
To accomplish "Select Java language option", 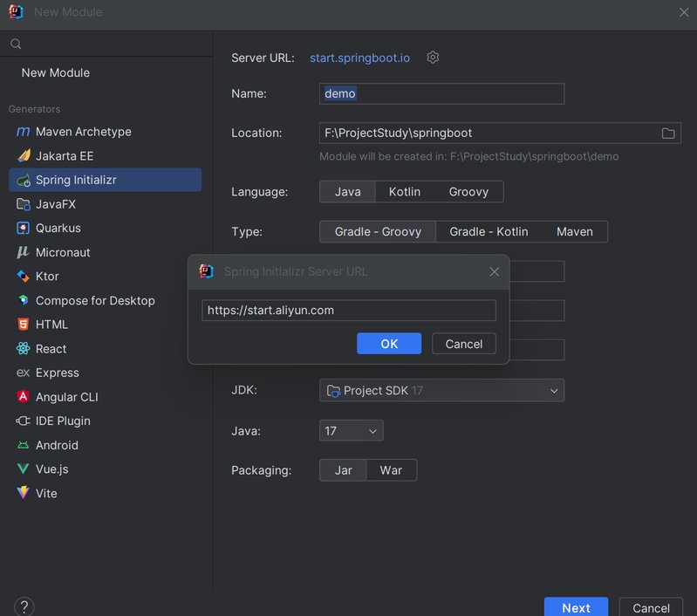I will click(x=347, y=192).
